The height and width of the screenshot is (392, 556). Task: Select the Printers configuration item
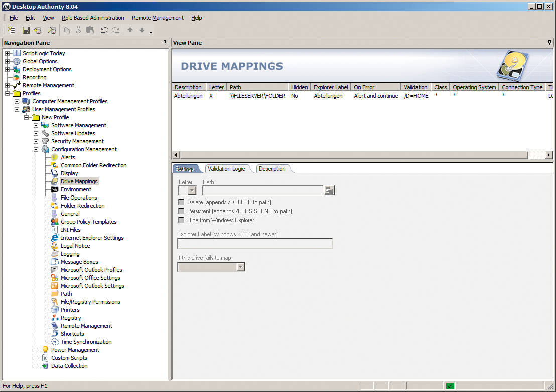(x=70, y=309)
